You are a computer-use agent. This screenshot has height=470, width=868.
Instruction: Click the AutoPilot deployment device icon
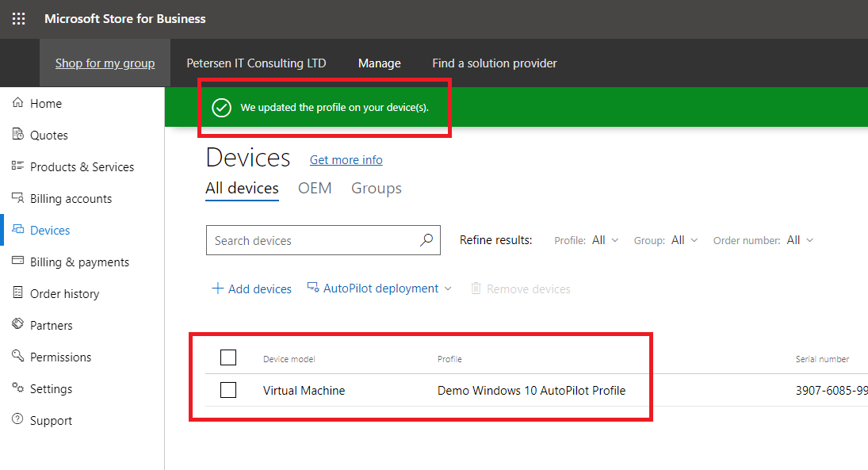(x=313, y=288)
